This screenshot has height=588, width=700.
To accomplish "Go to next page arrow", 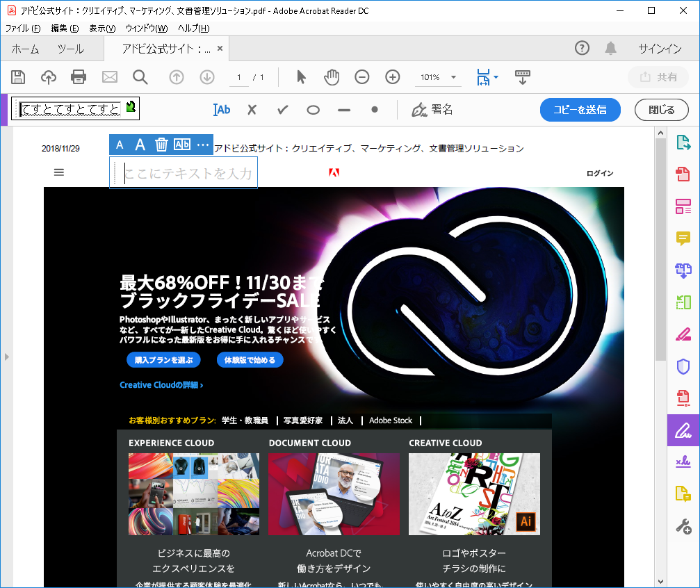I will tap(206, 77).
